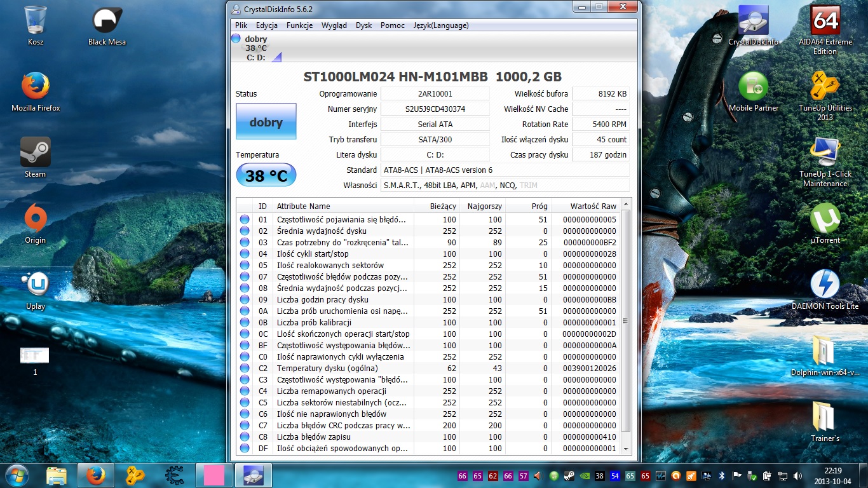This screenshot has height=488, width=868.
Task: Click the 38 °C temperature button
Action: click(x=266, y=175)
